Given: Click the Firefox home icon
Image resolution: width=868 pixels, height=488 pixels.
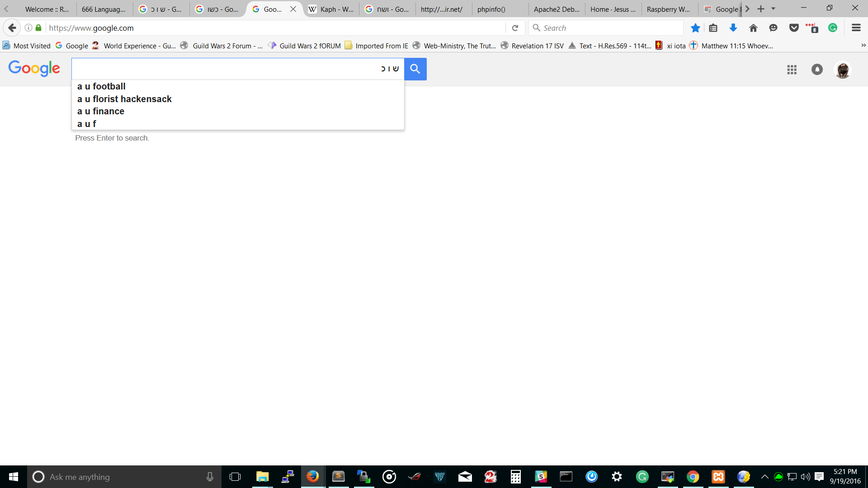Looking at the screenshot, I should pyautogui.click(x=753, y=28).
